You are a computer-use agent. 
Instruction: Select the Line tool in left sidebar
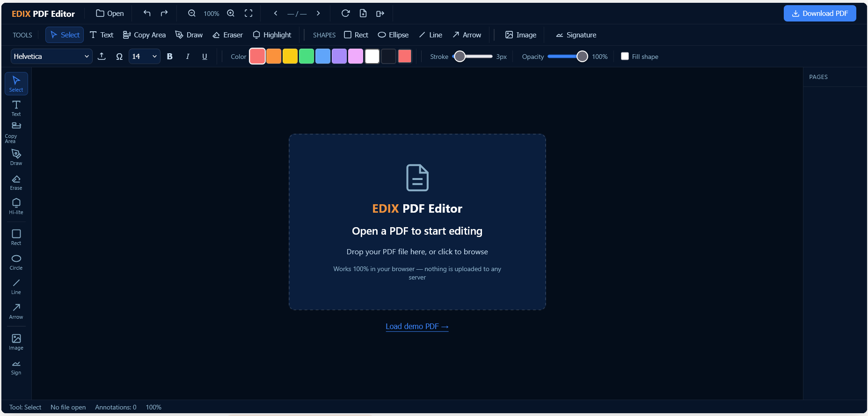pyautogui.click(x=16, y=287)
